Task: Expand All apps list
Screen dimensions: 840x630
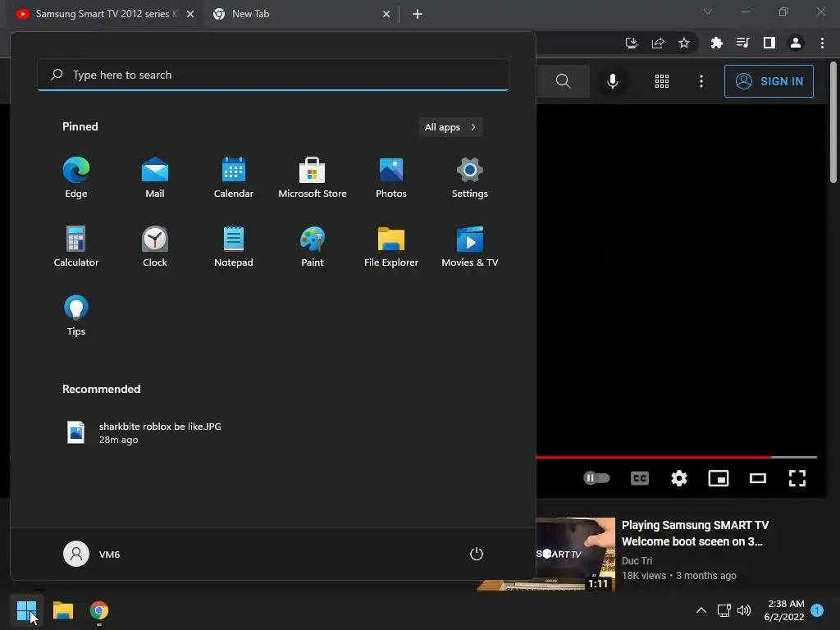Action: 450,127
